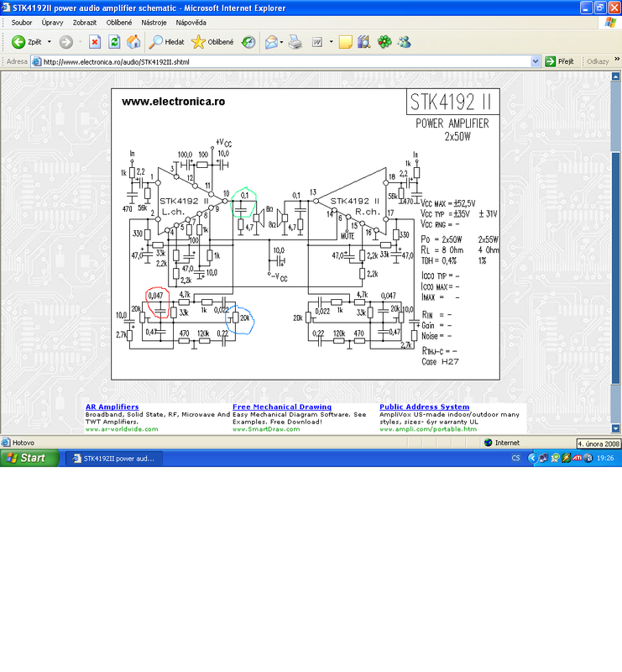Open the www.SmartDraw.com link
This screenshot has width=622, height=672.
click(266, 429)
